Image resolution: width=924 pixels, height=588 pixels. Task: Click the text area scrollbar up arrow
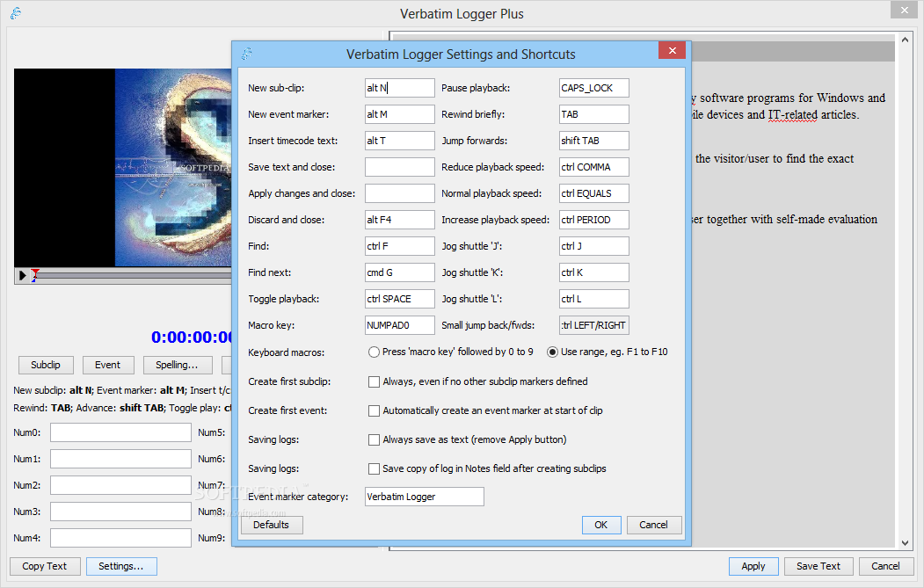pos(906,40)
